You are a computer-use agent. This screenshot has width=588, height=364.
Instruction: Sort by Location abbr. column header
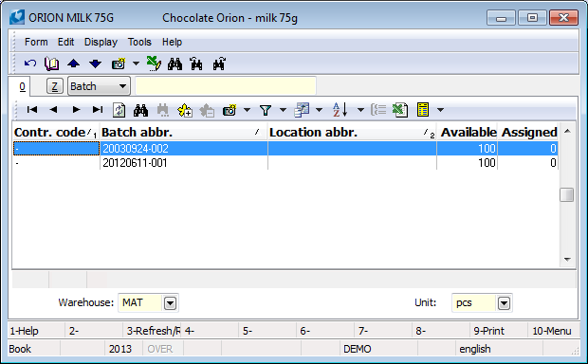click(x=352, y=133)
